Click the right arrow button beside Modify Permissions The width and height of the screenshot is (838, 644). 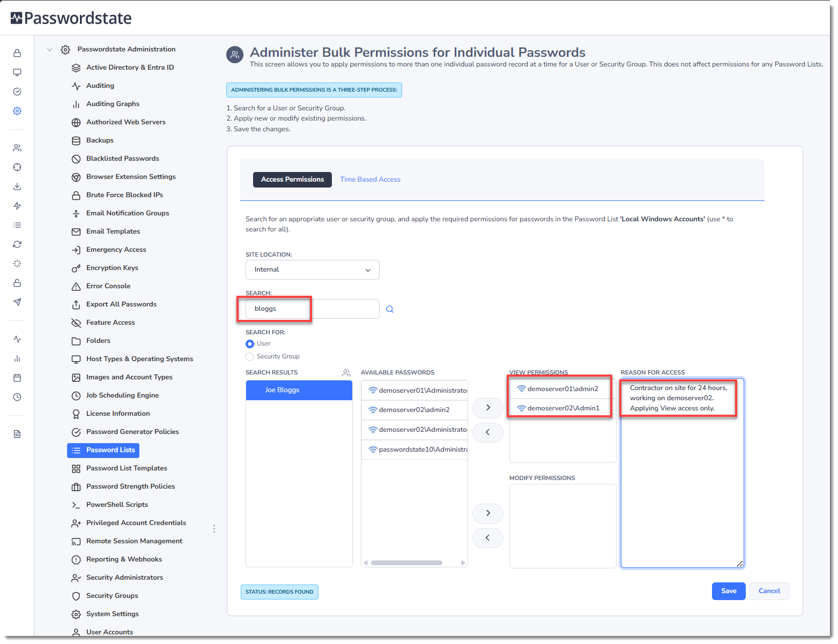pos(488,513)
